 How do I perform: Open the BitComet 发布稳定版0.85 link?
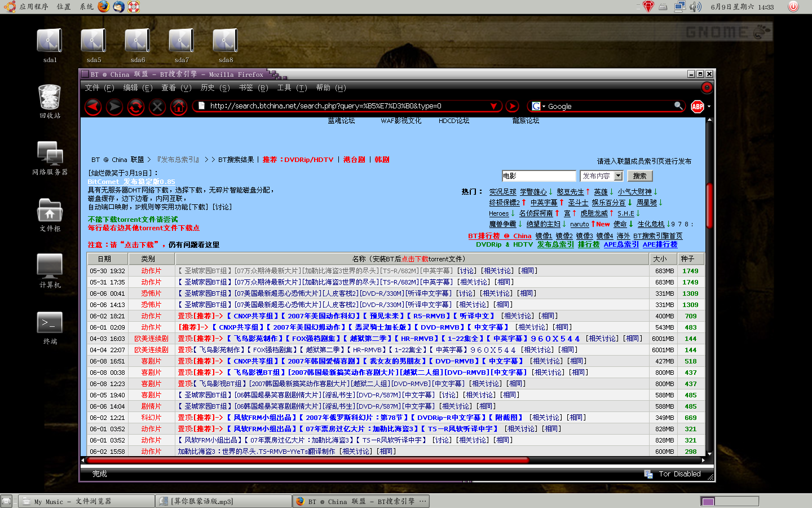point(131,182)
